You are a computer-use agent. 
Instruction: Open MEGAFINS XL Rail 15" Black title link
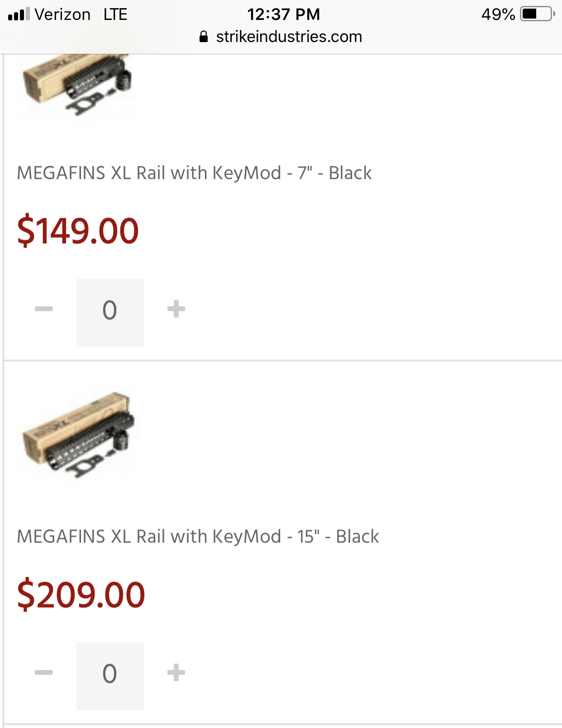coord(198,536)
